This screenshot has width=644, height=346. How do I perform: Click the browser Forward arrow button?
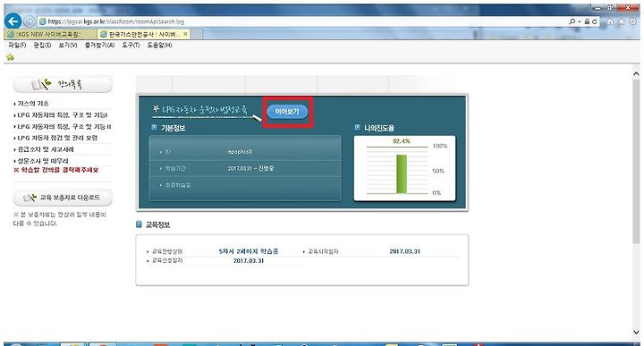pyautogui.click(x=30, y=21)
